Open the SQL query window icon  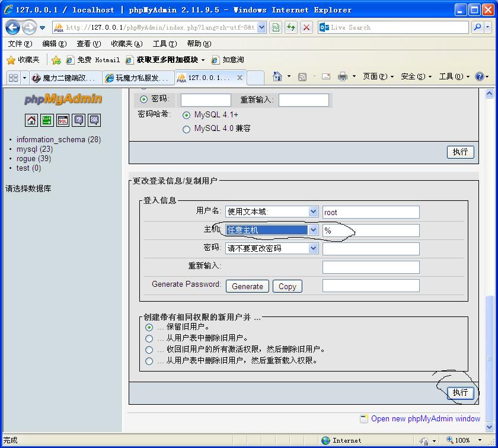[x=63, y=120]
